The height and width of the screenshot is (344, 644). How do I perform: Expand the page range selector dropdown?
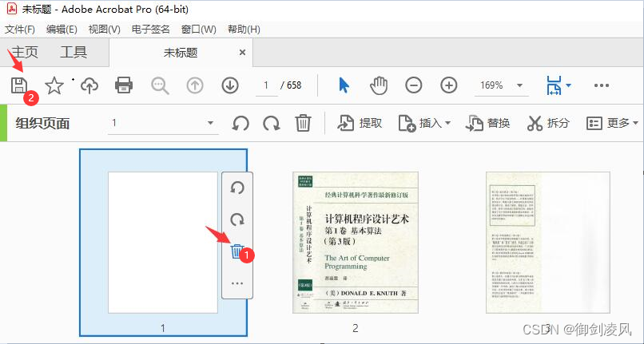[x=210, y=123]
